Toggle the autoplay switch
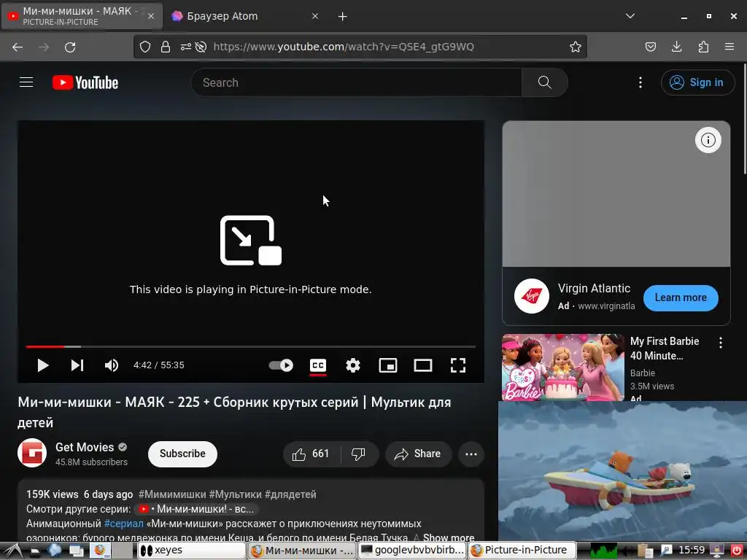 [281, 365]
